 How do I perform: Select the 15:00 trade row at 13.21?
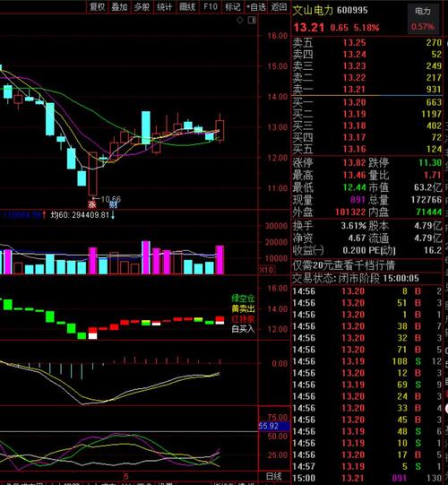pyautogui.click(x=367, y=478)
